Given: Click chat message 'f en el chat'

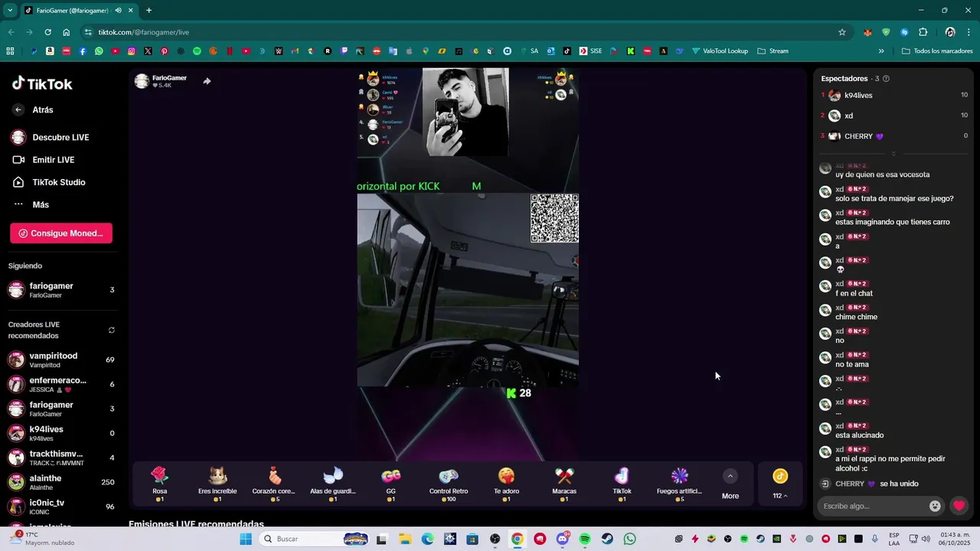Looking at the screenshot, I should click(854, 294).
